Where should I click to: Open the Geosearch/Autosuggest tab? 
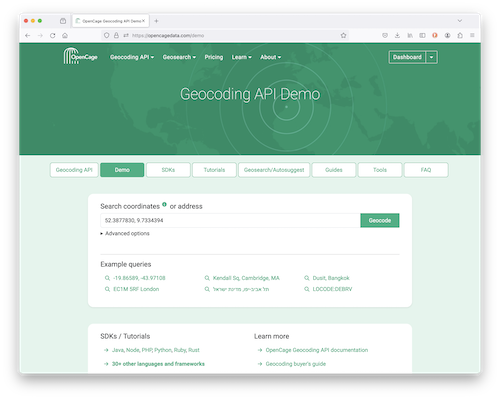pos(274,170)
